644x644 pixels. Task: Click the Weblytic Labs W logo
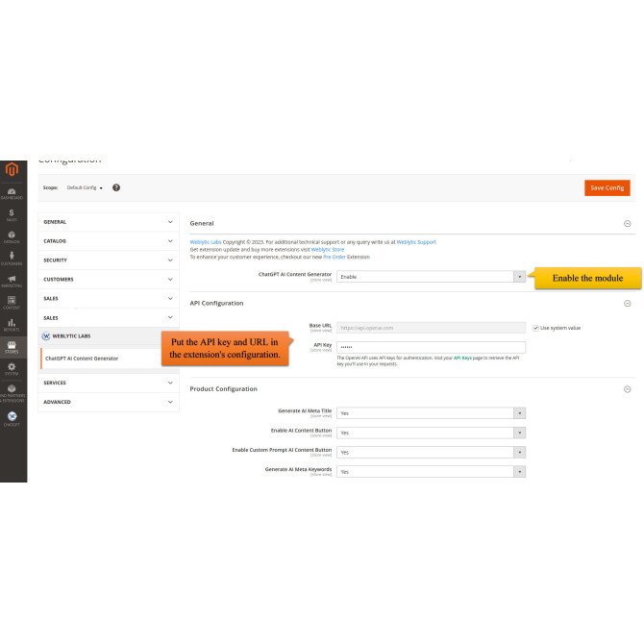point(46,336)
